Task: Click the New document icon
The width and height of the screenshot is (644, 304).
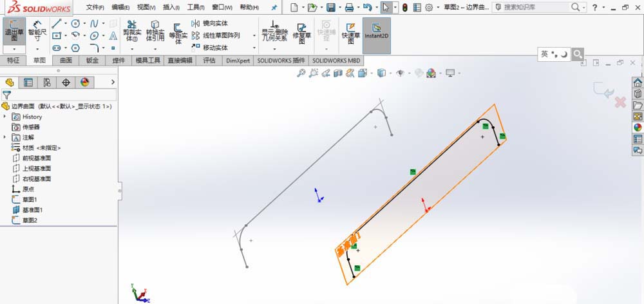Action: pyautogui.click(x=294, y=7)
